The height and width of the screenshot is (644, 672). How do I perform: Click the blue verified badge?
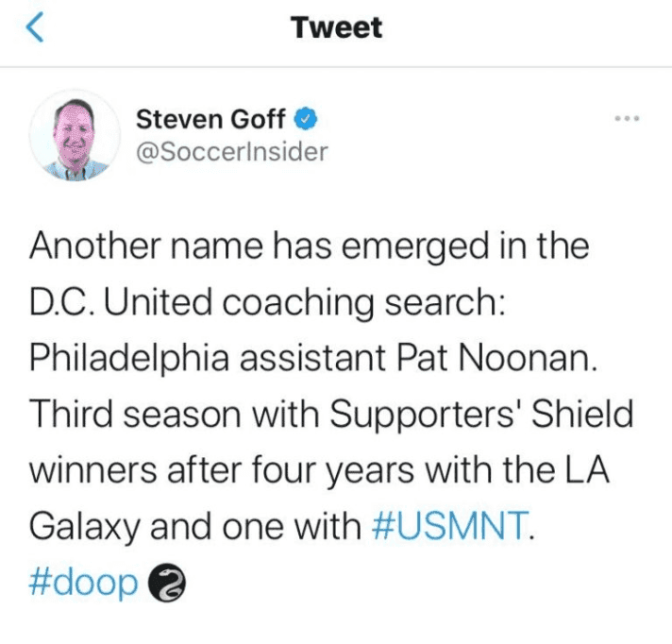coord(306,120)
